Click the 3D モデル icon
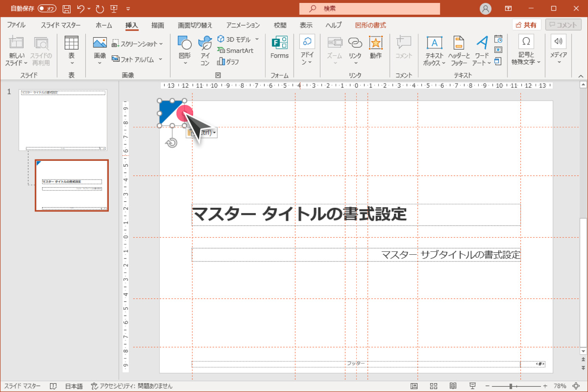This screenshot has width=588, height=392. [221, 39]
